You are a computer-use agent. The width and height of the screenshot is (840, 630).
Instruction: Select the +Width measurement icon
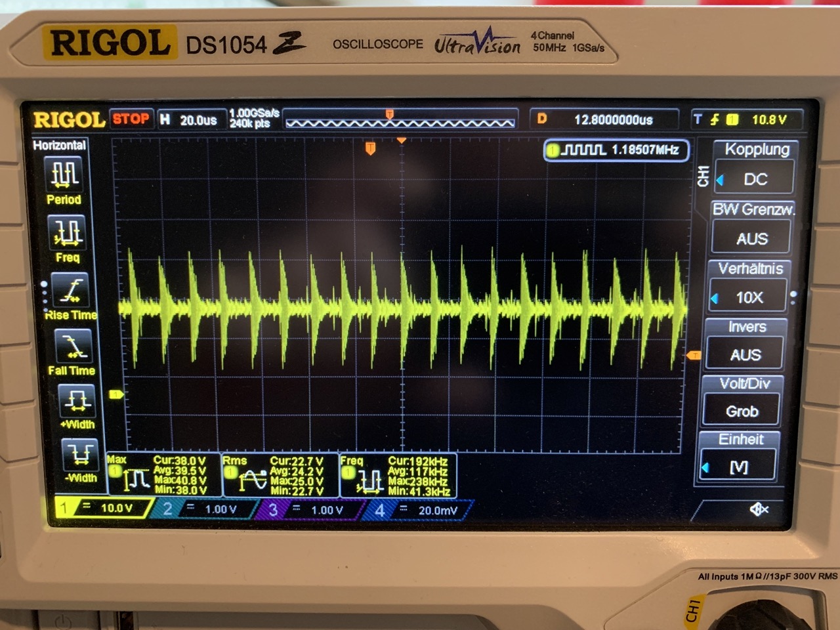76,400
